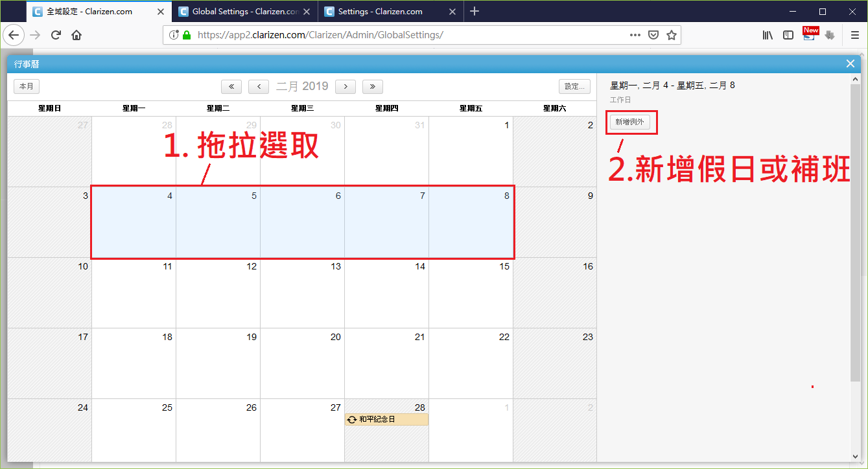The height and width of the screenshot is (469, 868).
Task: Go to next month arrow
Action: pos(346,86)
